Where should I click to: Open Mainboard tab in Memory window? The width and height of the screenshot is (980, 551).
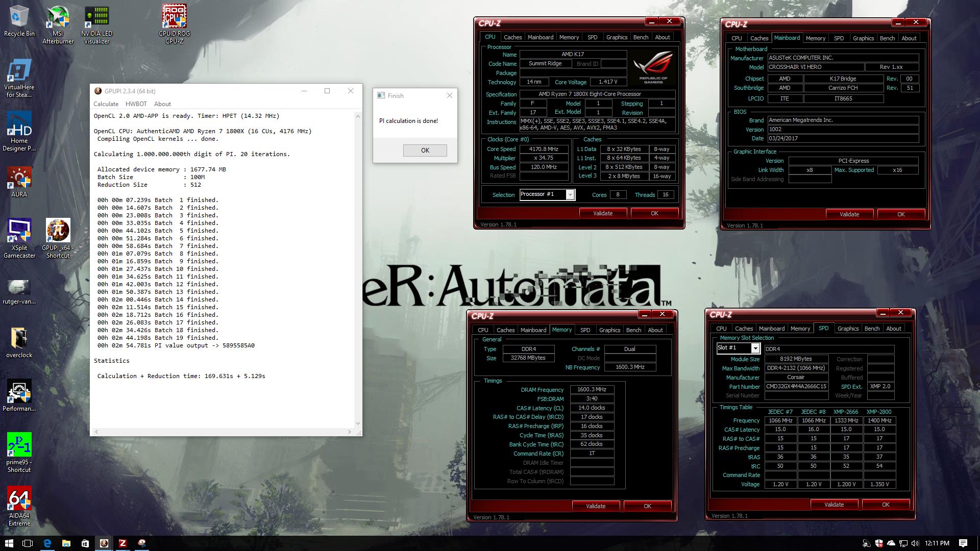coord(533,330)
